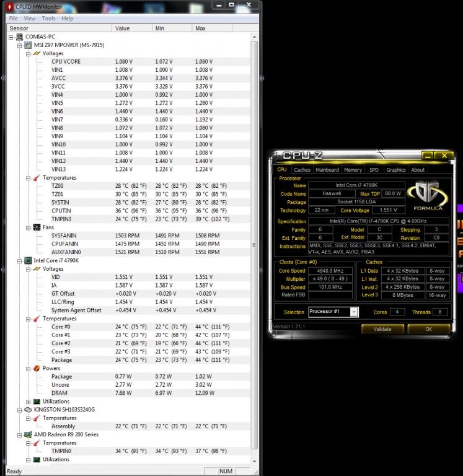Click the CPU Temperatures thermometer icon
This screenshot has height=476, width=463.
click(x=37, y=319)
